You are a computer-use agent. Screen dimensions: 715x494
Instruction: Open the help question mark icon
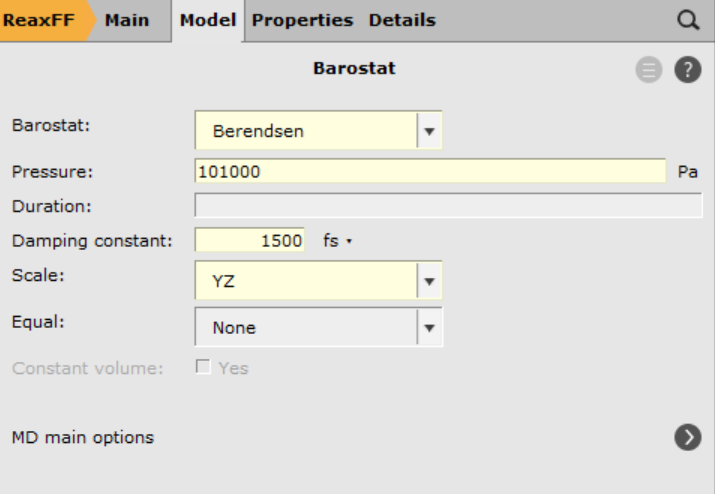coord(687,70)
